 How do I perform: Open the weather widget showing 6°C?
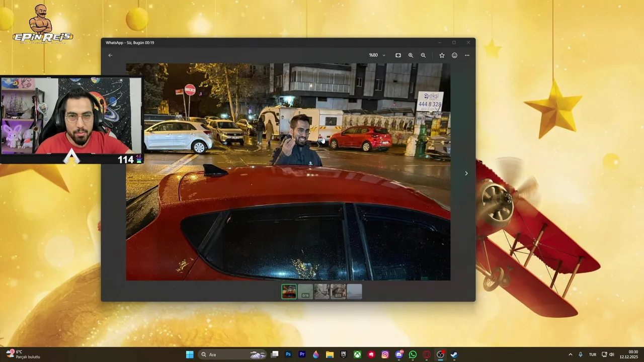(23, 354)
